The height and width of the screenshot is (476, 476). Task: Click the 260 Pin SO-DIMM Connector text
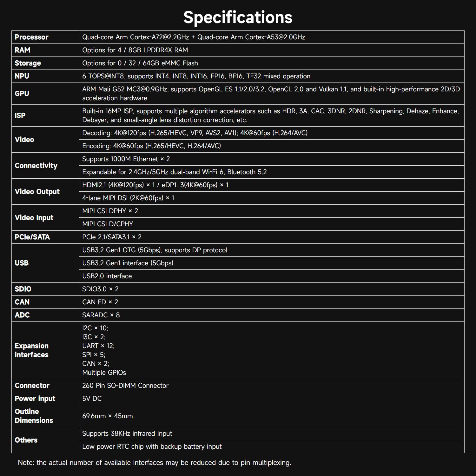tap(125, 386)
